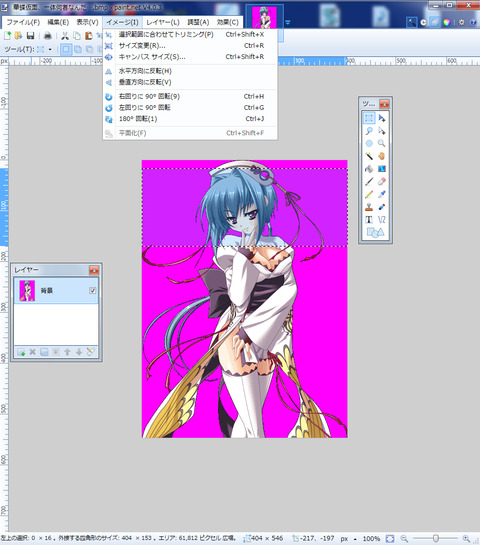The height and width of the screenshot is (545, 480).
Task: Open Layer Properties icon in Layers panel
Action: pyautogui.click(x=90, y=352)
